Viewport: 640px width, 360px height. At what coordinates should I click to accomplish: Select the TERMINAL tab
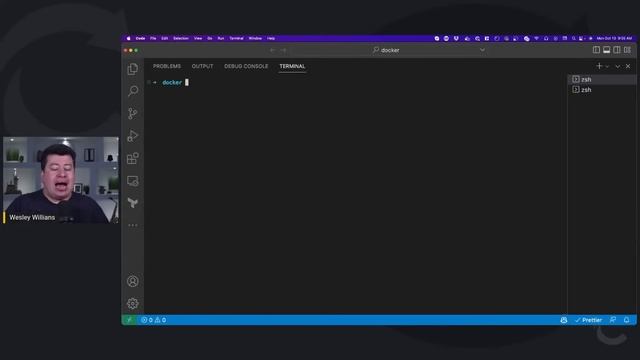[292, 66]
